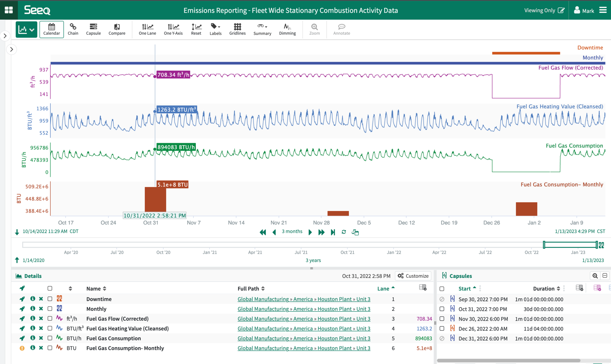
Task: Step forward 3 months with playback arrow
Action: (310, 232)
